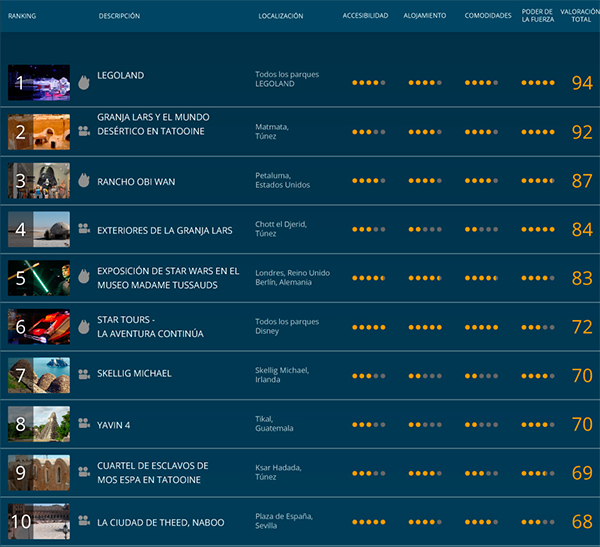Open the rank 6 Star Tours thumbnail

(x=39, y=326)
